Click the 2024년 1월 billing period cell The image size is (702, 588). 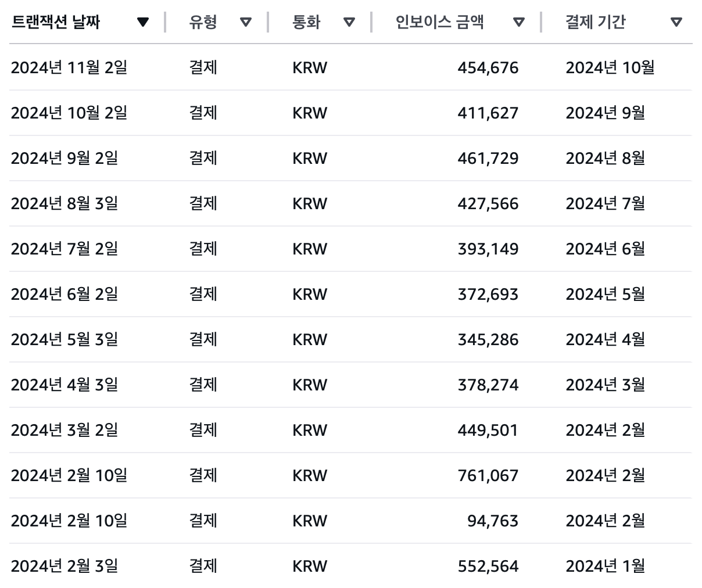point(605,567)
